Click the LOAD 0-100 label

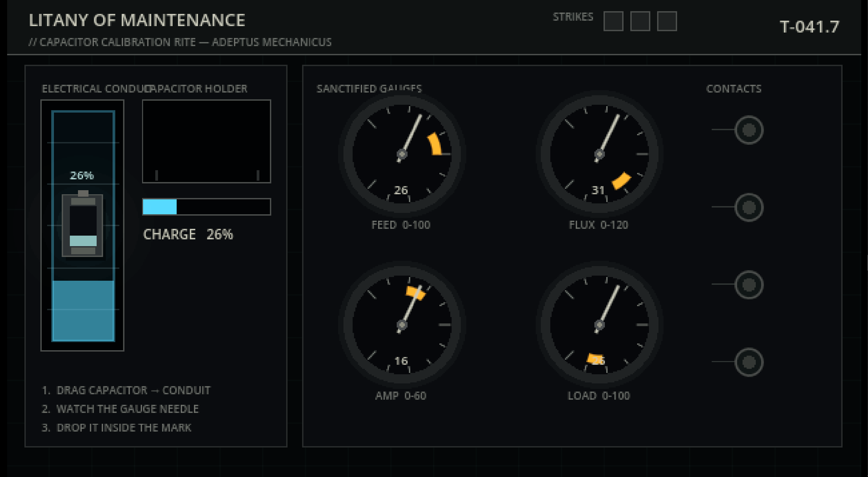click(x=599, y=396)
